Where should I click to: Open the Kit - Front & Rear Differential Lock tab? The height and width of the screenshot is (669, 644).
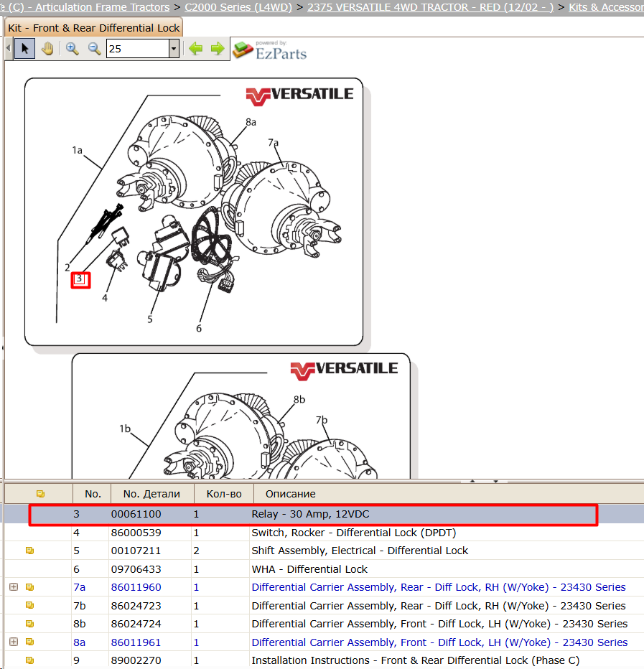(93, 28)
